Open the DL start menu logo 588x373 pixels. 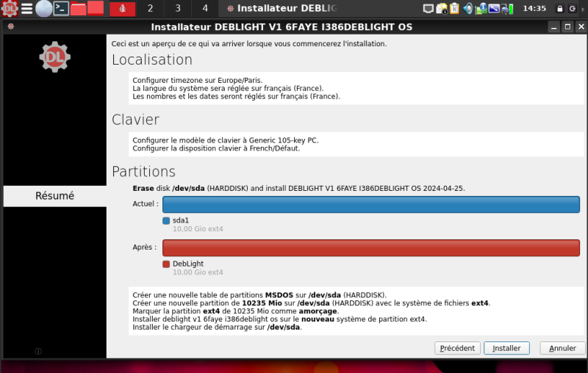coord(10,9)
